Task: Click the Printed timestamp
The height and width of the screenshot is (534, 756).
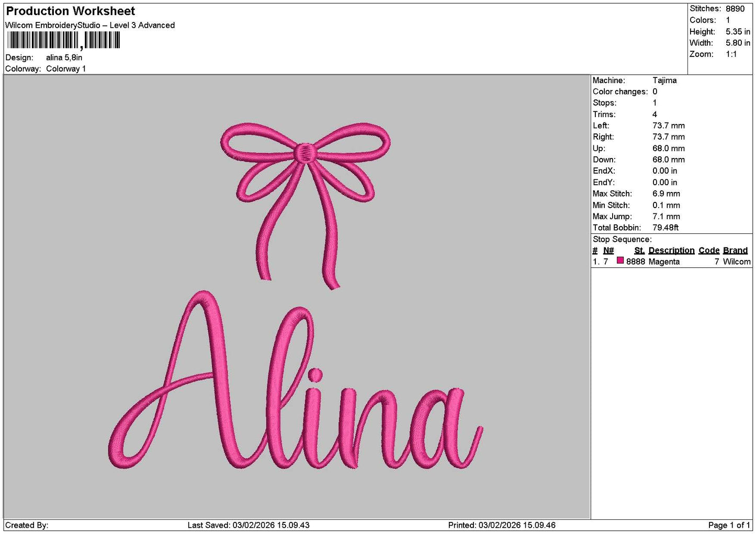Action: pos(502,525)
